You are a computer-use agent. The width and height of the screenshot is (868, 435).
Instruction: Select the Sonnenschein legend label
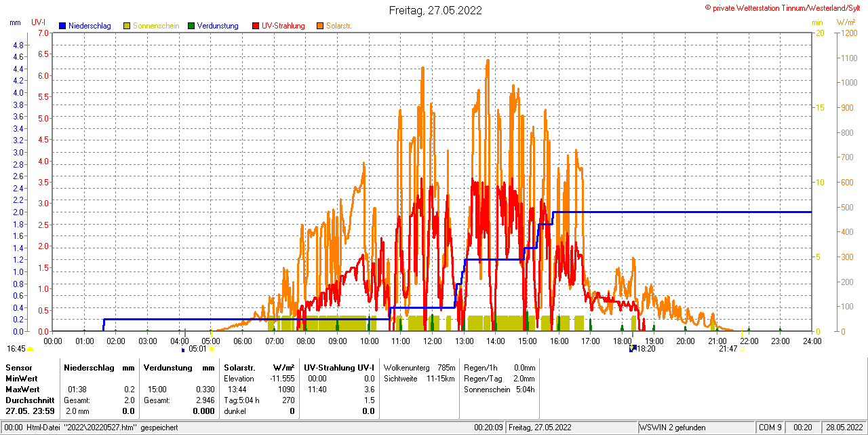click(x=156, y=26)
